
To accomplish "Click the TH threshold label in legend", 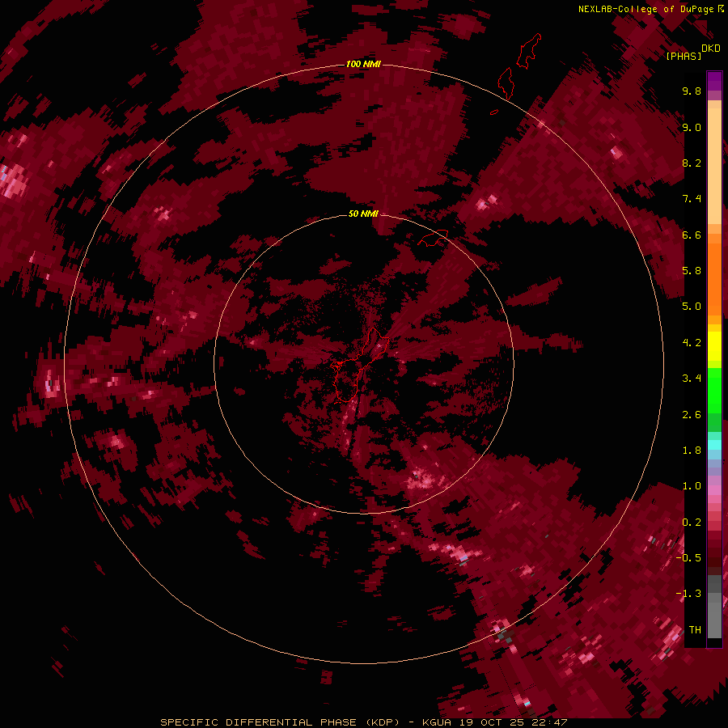I will (x=695, y=630).
